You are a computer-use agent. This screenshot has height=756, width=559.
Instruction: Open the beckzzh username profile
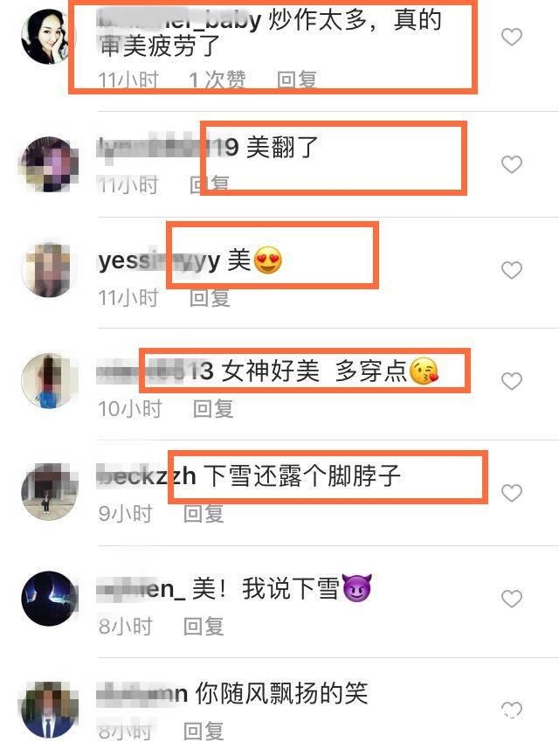146,476
